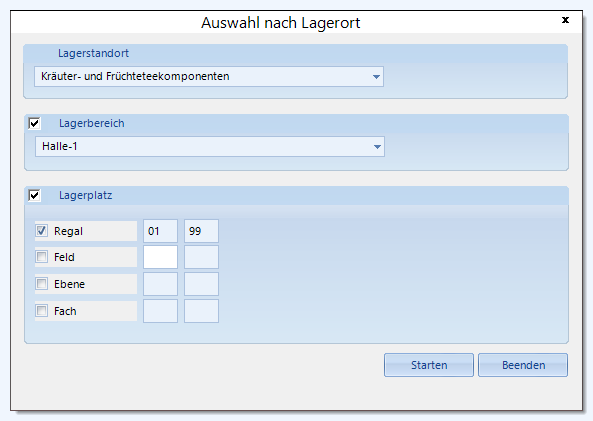Tick the Fach checkbox
This screenshot has height=421, width=593.
(42, 311)
